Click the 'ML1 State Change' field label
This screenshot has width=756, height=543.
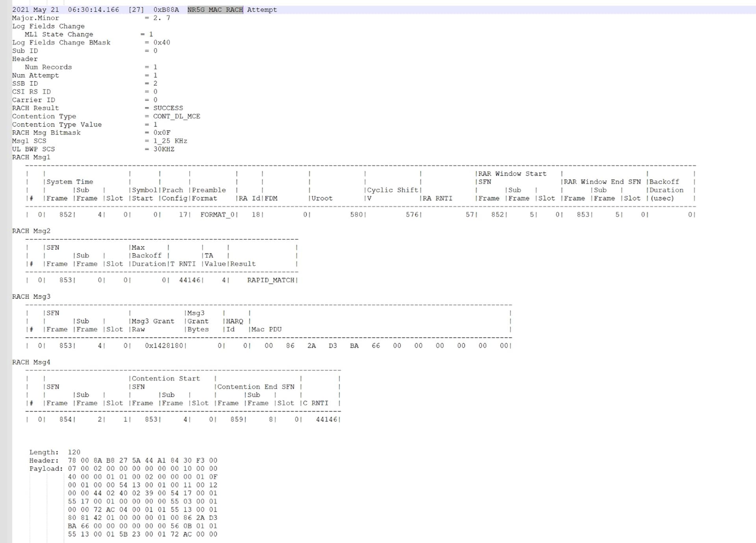coord(59,35)
